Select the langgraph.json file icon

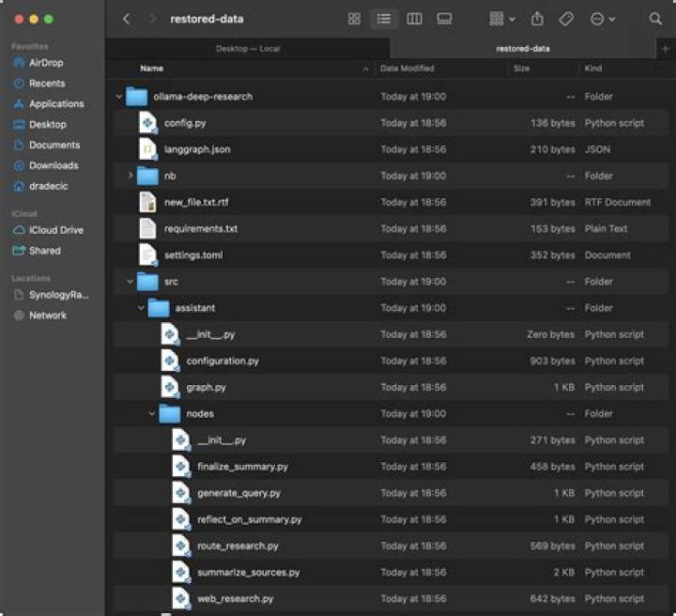(148, 149)
